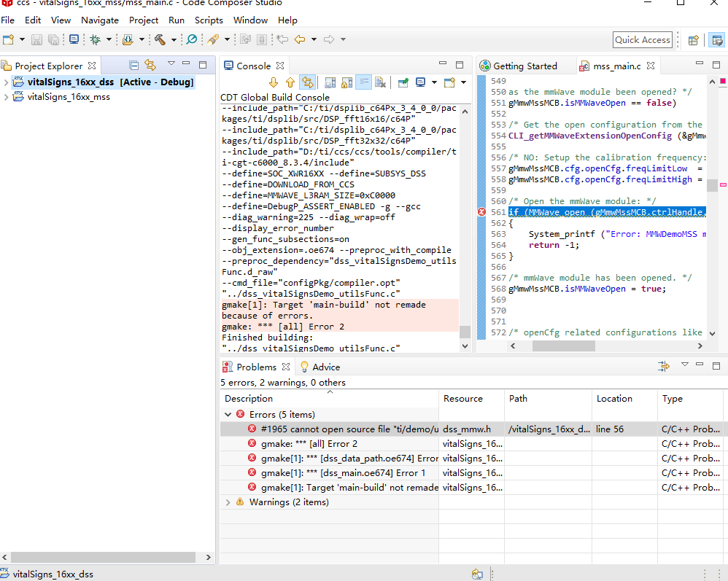Expand the Warnings (2 items) group

(228, 502)
